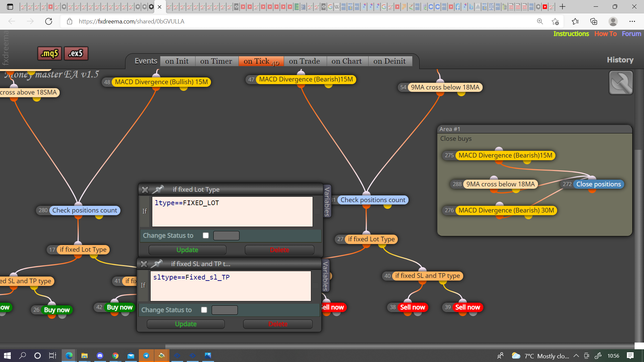The width and height of the screenshot is (644, 362).
Task: Close the 'if fixed Lot Type' dialog
Action: pos(145,190)
